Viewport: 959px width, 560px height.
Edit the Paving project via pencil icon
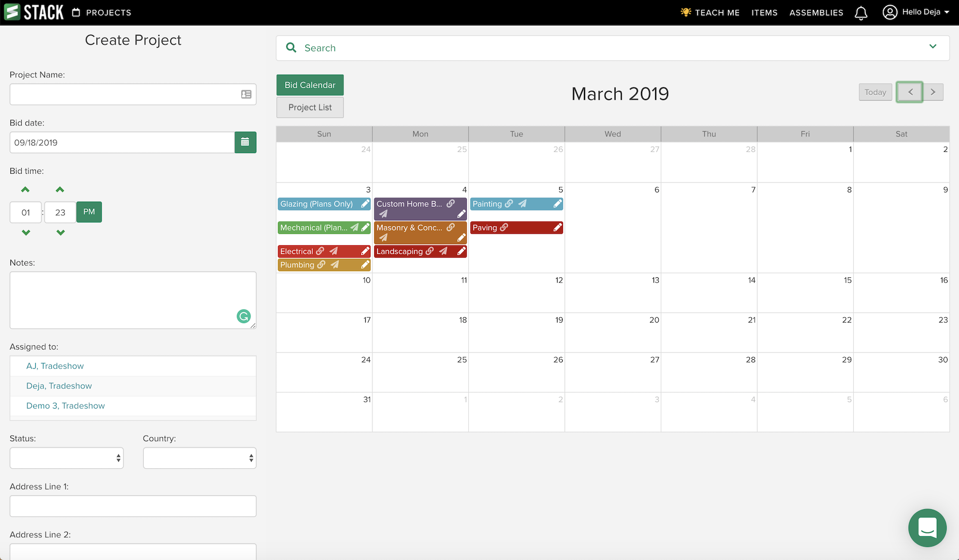tap(557, 228)
